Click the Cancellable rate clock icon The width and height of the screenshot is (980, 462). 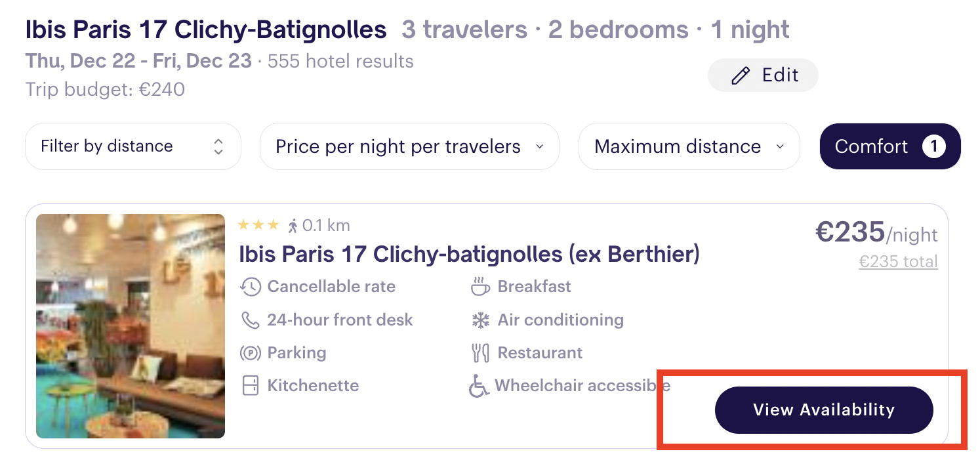(251, 287)
